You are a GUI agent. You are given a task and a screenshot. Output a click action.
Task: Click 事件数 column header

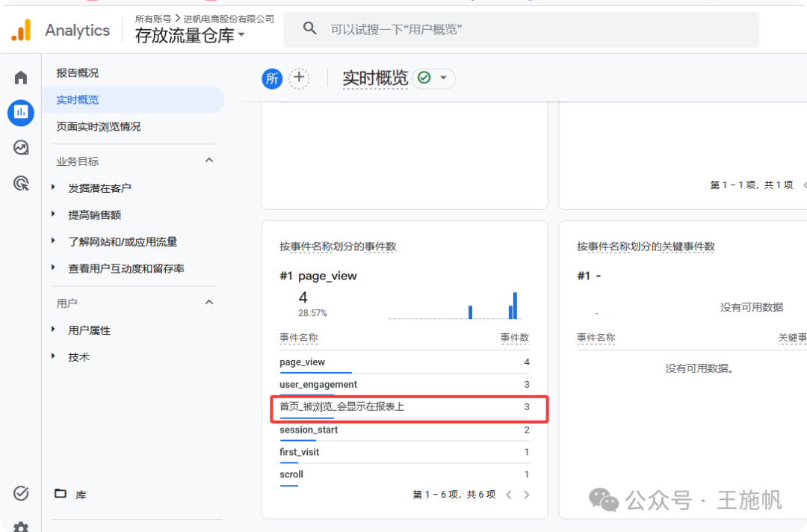[x=515, y=338]
